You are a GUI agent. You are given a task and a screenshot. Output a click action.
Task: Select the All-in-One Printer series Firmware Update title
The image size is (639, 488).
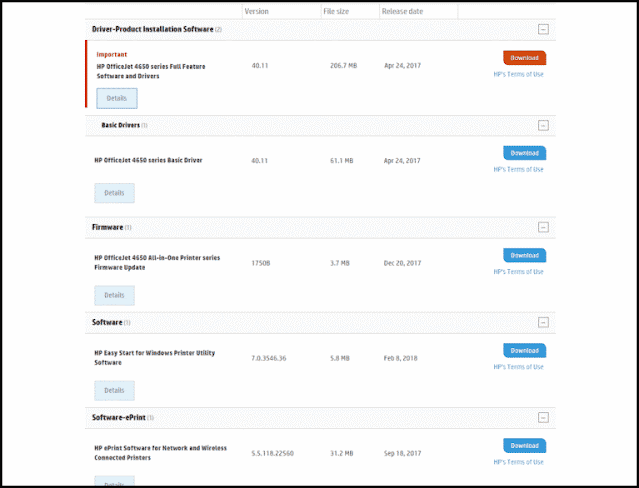click(157, 263)
